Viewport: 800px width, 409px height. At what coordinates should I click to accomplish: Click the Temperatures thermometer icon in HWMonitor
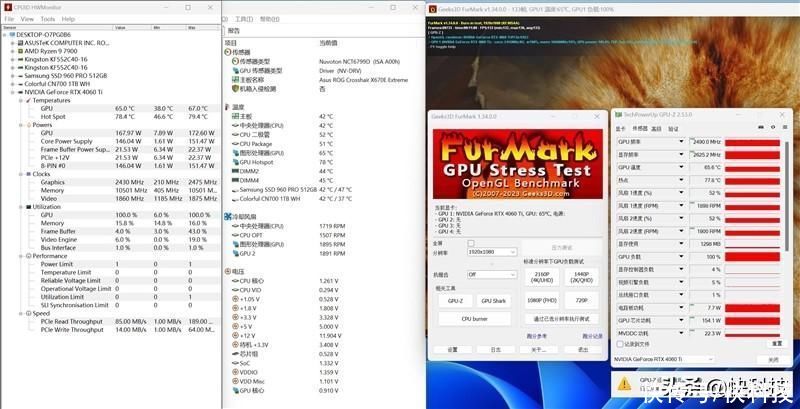point(29,100)
